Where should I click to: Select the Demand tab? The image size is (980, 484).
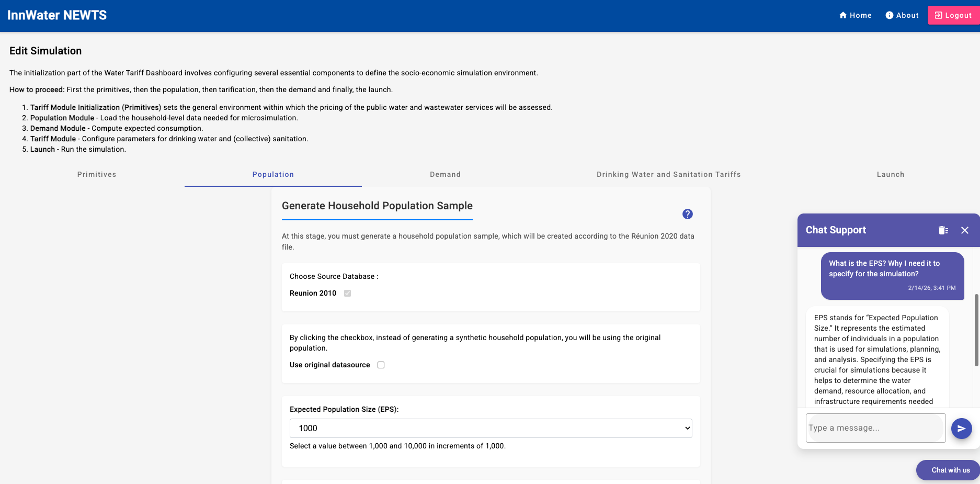tap(445, 174)
